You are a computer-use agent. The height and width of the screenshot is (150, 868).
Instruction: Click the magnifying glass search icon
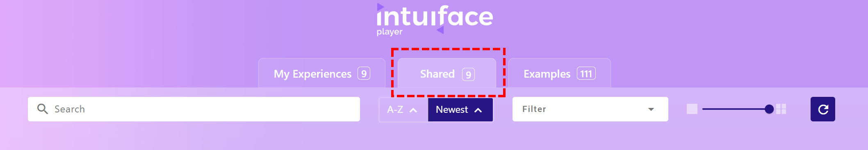pyautogui.click(x=43, y=109)
